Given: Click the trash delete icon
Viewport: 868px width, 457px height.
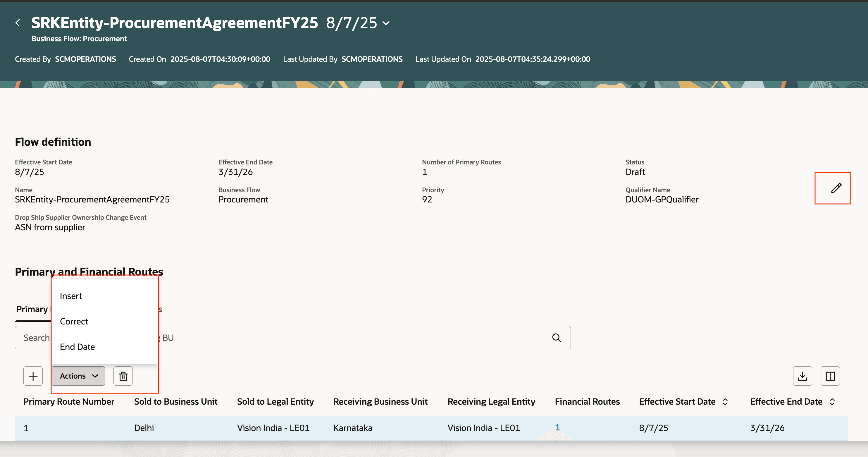Looking at the screenshot, I should (x=123, y=376).
